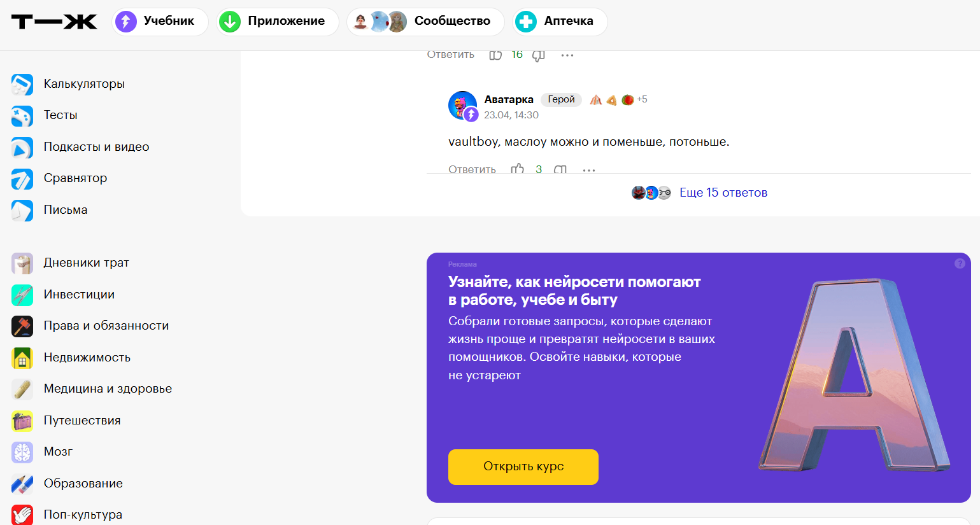The height and width of the screenshot is (525, 980).
Task: Open the Калькуляторы section icon
Action: tap(22, 84)
